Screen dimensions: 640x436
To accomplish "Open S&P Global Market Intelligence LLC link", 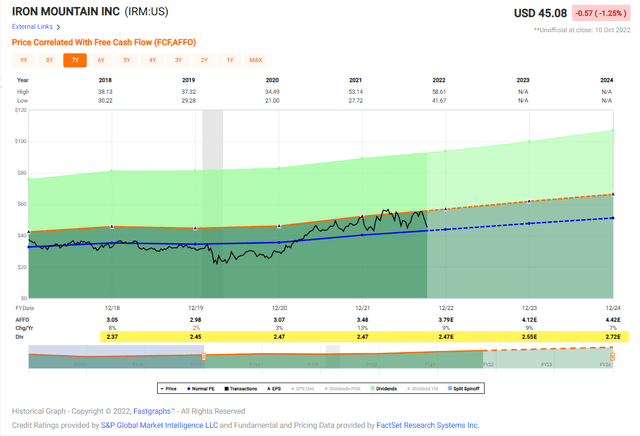I will click(x=159, y=425).
